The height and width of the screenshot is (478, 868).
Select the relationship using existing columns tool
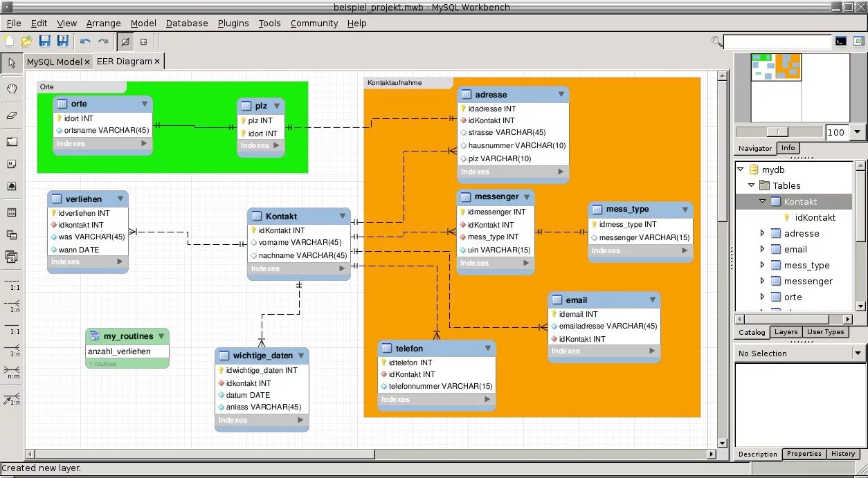(x=12, y=398)
